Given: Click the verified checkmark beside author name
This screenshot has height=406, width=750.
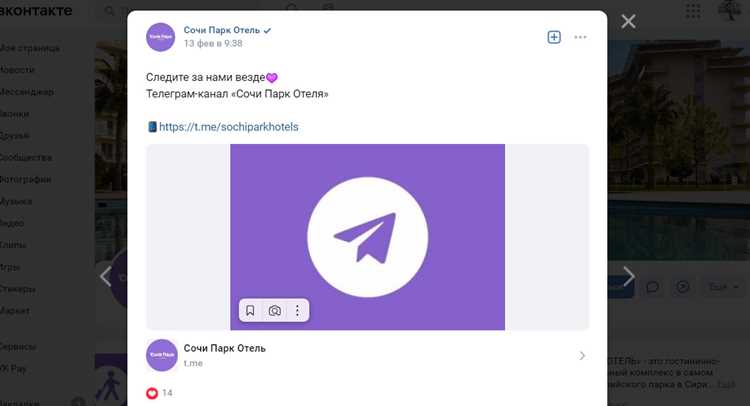Looking at the screenshot, I should [267, 31].
